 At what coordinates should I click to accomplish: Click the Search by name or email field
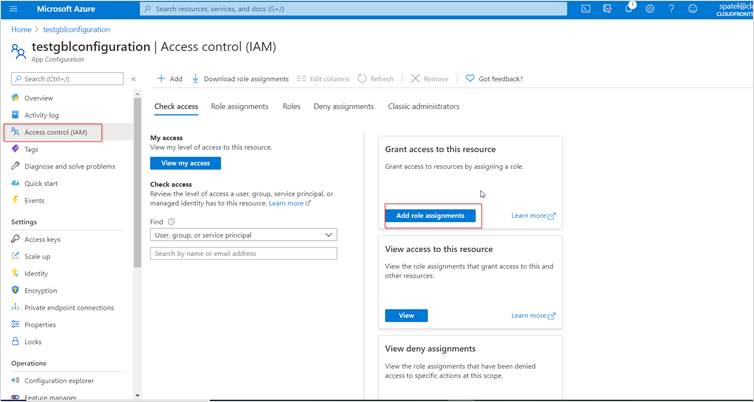coord(243,254)
